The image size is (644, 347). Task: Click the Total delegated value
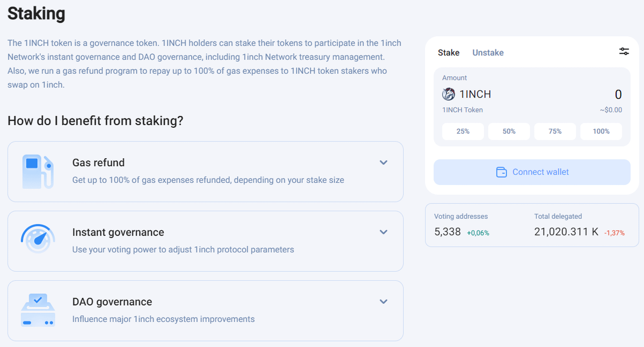pos(566,232)
